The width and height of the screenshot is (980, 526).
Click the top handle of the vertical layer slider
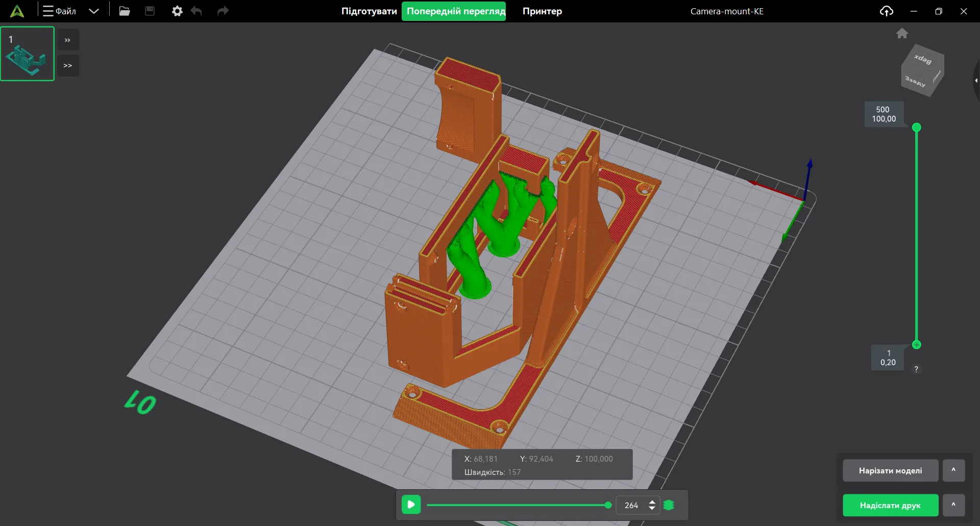point(916,127)
